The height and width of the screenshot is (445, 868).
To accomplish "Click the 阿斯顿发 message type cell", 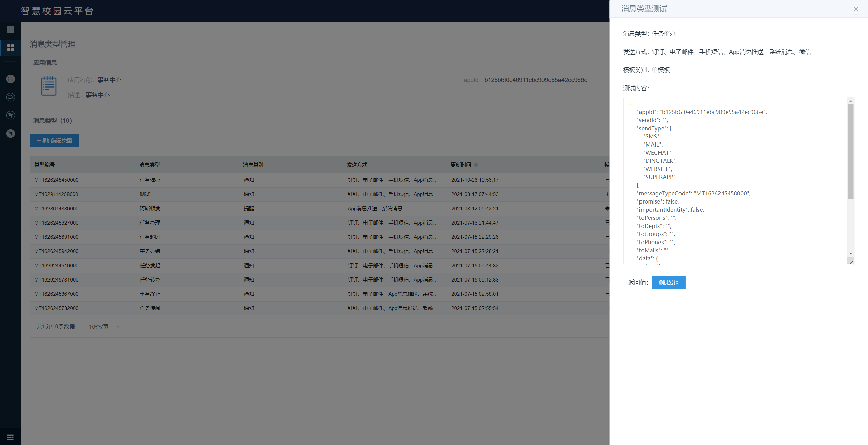I will coord(150,209).
